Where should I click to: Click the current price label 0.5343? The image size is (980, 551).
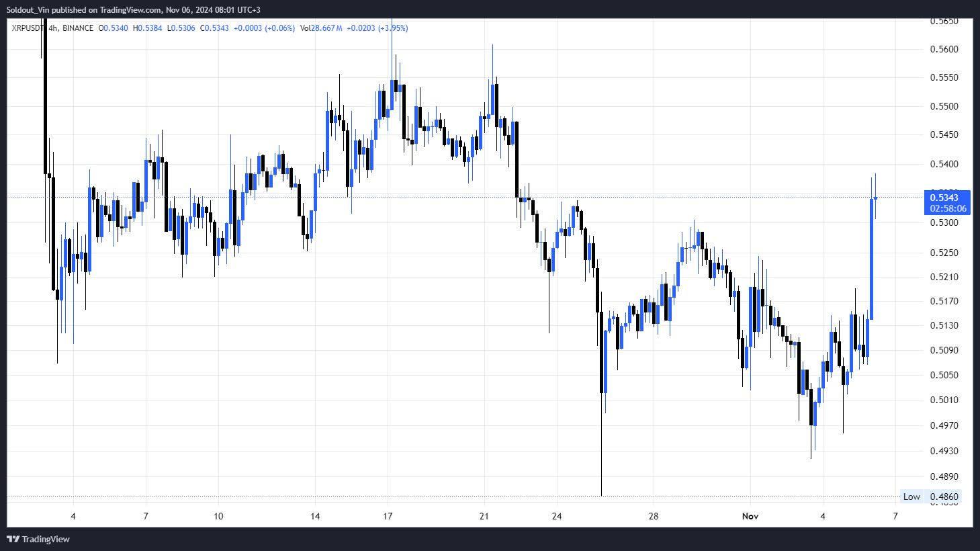tap(944, 198)
